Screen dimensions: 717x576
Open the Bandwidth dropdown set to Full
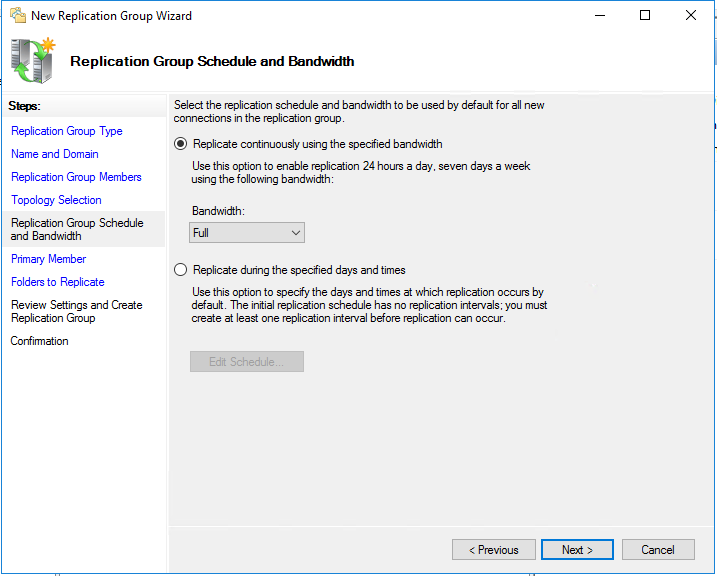[x=247, y=233]
